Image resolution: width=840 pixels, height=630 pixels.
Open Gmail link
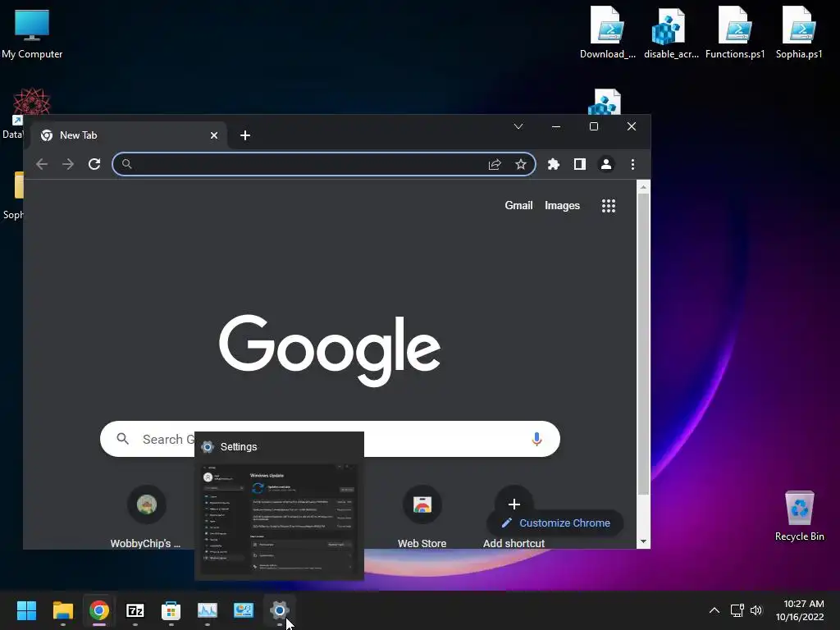click(518, 206)
